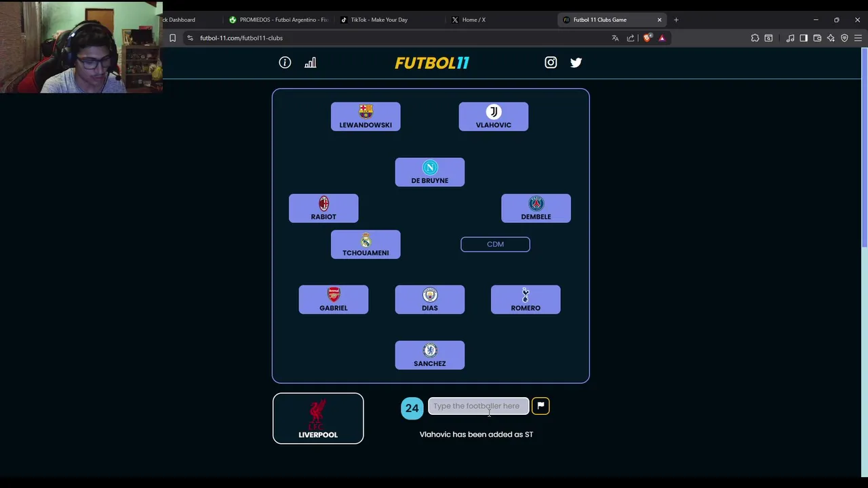Click the address bar URL
Screen dimensions: 868x488
click(241, 38)
